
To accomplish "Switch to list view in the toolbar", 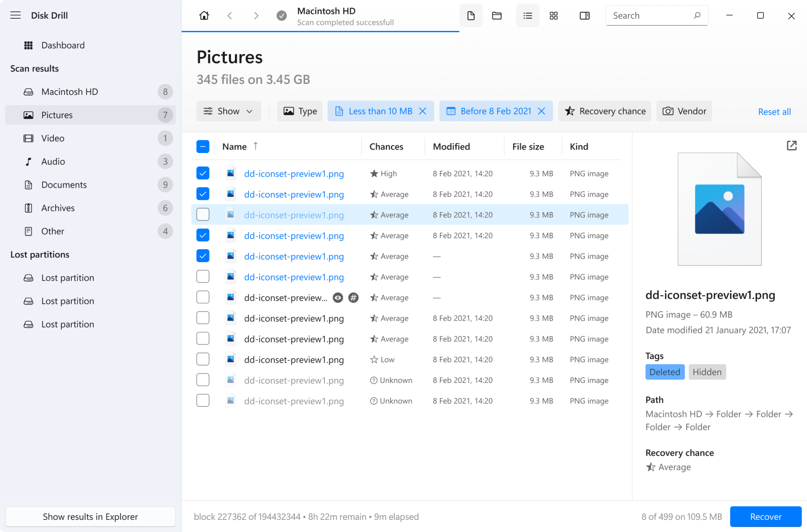I will [x=527, y=15].
